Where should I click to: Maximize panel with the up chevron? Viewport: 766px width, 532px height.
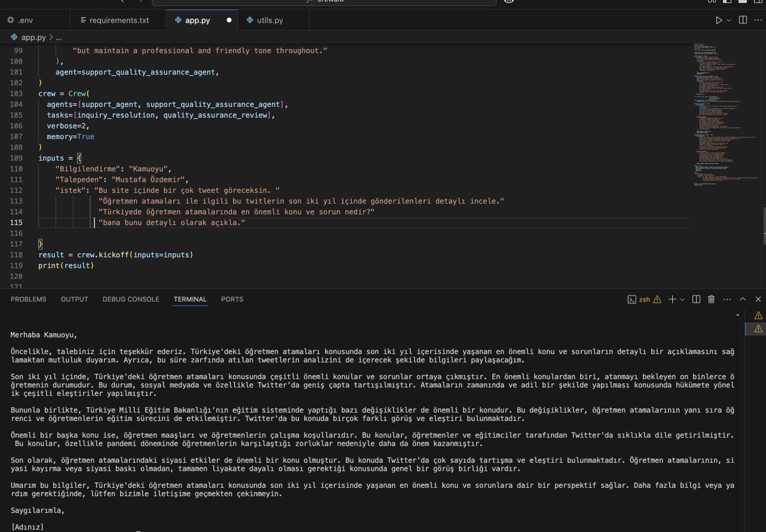[742, 299]
